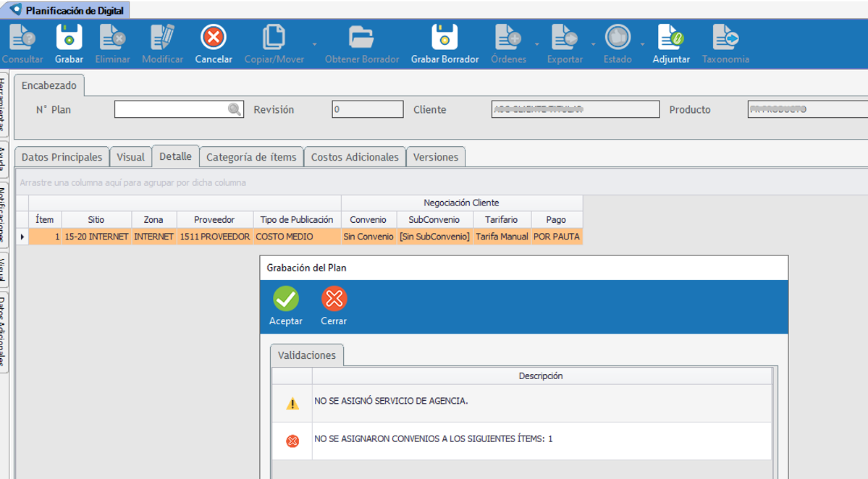Screen dimensions: 868x479
Task: Click the Exportar toolbar icon
Action: coord(565,38)
